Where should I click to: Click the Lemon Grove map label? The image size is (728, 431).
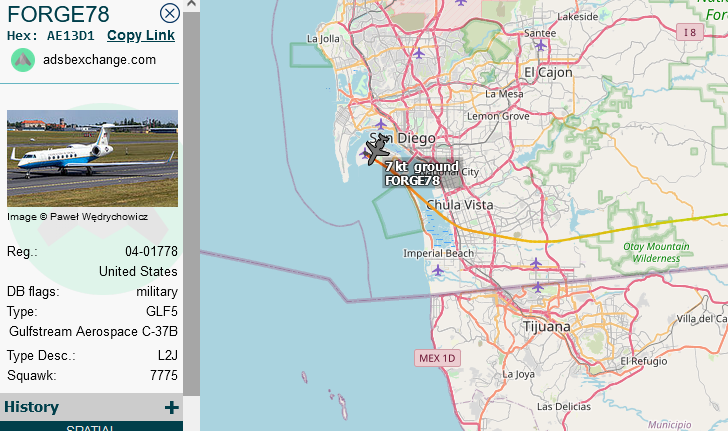click(x=498, y=116)
